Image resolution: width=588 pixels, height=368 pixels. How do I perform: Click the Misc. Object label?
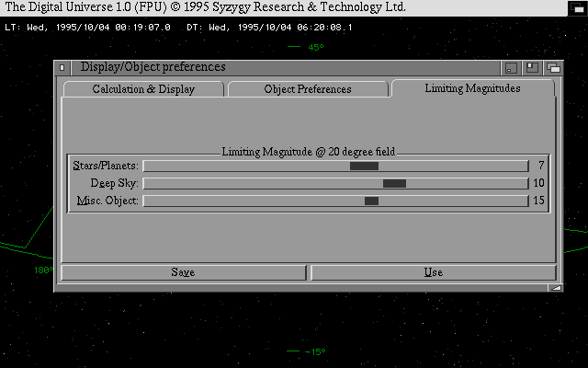tap(107, 201)
